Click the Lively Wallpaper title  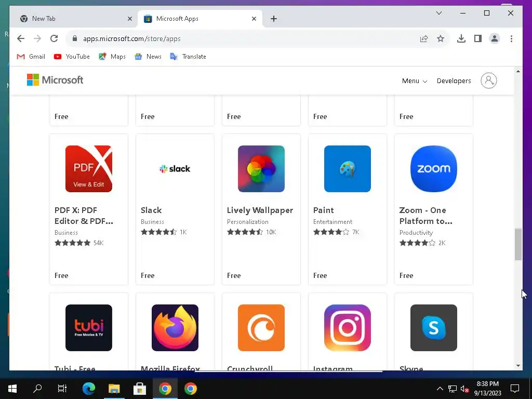(260, 210)
